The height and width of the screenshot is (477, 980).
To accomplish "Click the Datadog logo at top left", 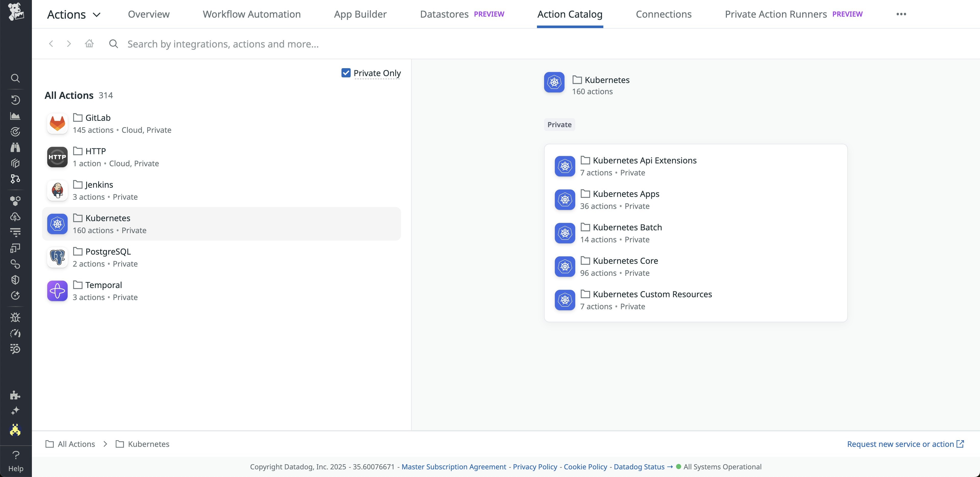I will [x=16, y=13].
